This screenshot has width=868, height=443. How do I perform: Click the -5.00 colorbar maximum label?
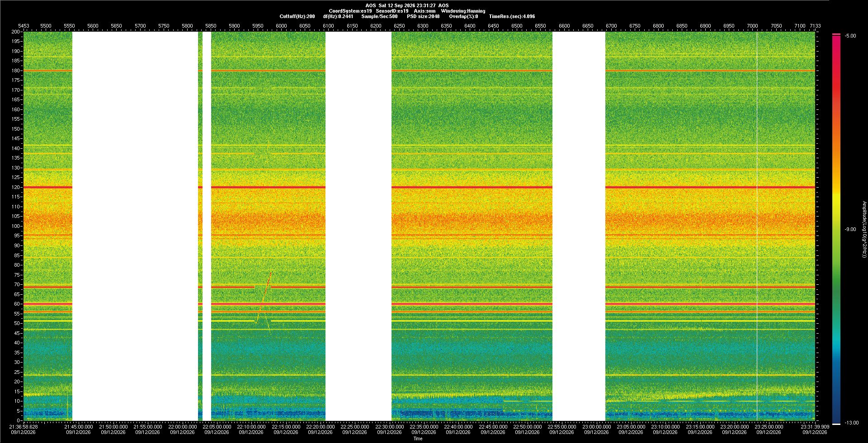850,36
